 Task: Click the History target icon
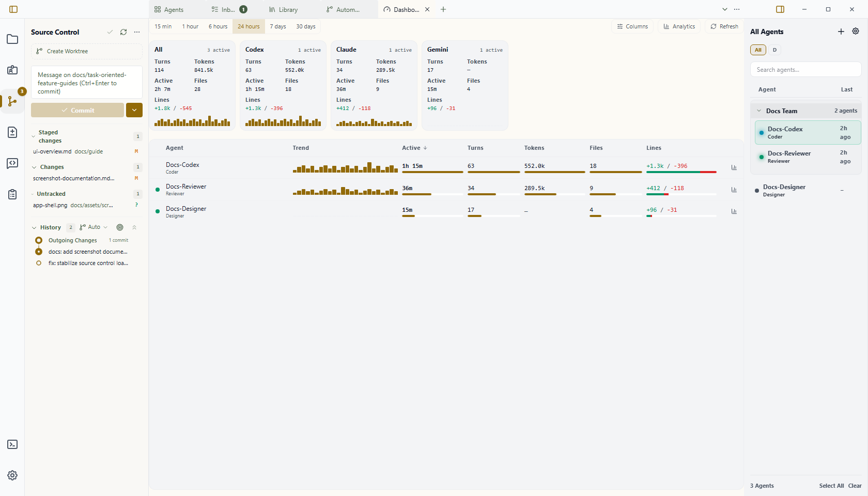click(x=120, y=227)
